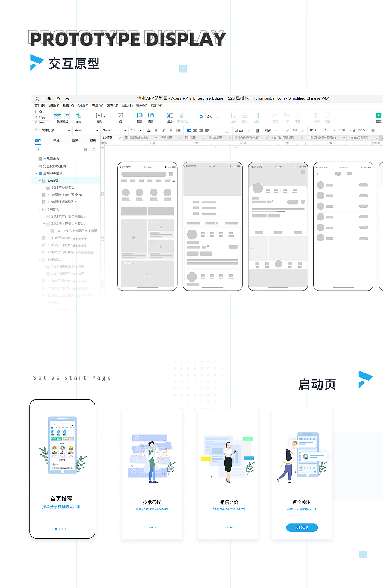Align top using 顶部 icon

(275, 115)
